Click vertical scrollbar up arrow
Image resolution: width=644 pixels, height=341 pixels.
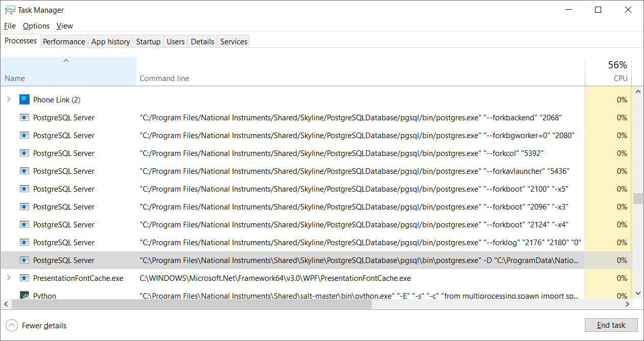637,91
